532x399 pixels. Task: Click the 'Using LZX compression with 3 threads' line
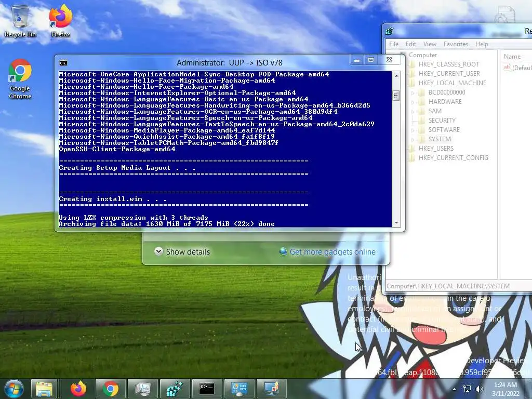coord(134,218)
